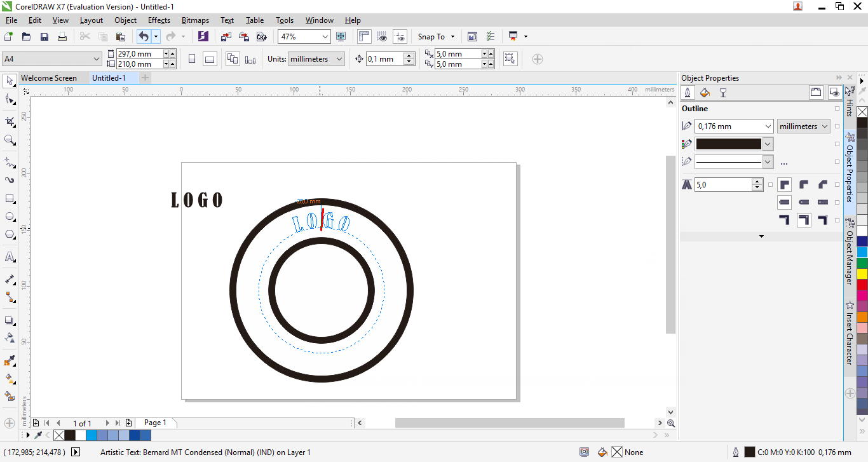The height and width of the screenshot is (462, 868).
Task: Expand more outline options arrow
Action: 761,236
